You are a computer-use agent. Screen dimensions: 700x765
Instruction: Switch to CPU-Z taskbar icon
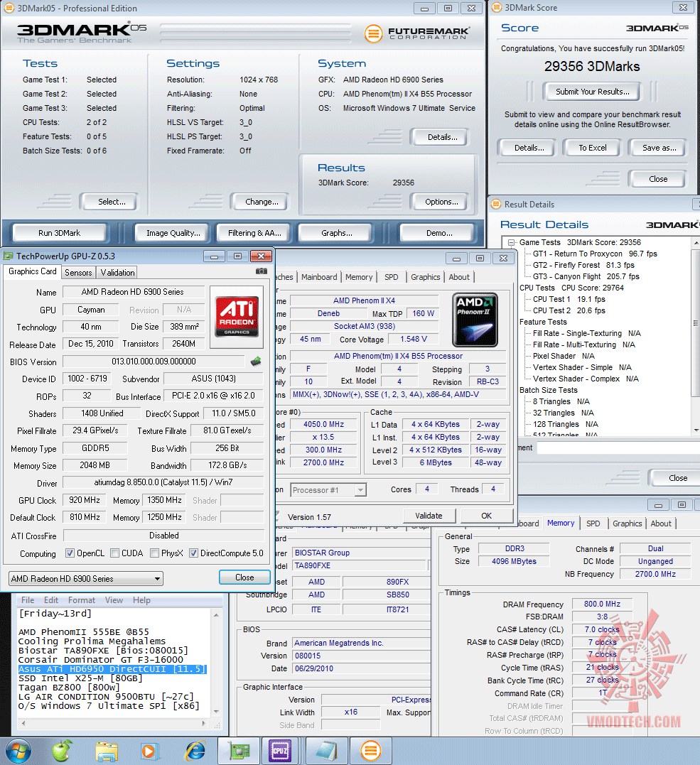pos(280,752)
